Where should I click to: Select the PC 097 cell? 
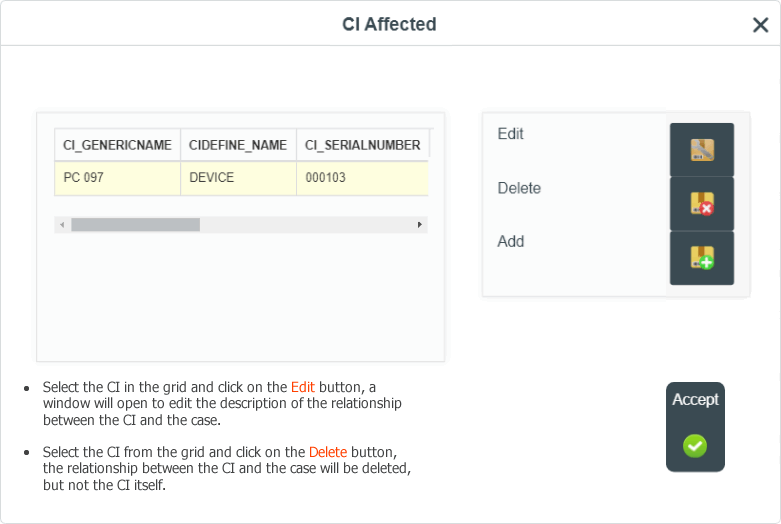[117, 178]
